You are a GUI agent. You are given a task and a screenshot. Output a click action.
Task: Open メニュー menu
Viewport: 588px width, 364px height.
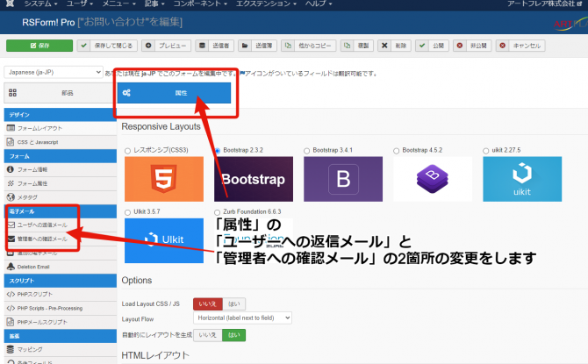pyautogui.click(x=118, y=4)
